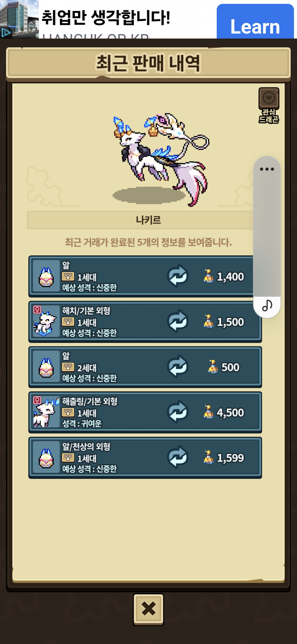This screenshot has height=644, width=297.
Task: Tap the exchange arrows on the 1,500 해치 listing
Action: tap(178, 321)
